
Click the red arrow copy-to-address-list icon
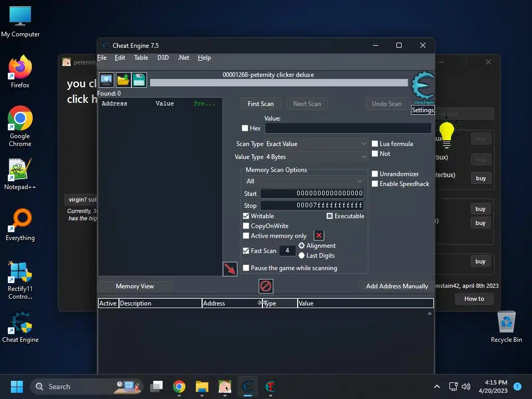point(230,269)
